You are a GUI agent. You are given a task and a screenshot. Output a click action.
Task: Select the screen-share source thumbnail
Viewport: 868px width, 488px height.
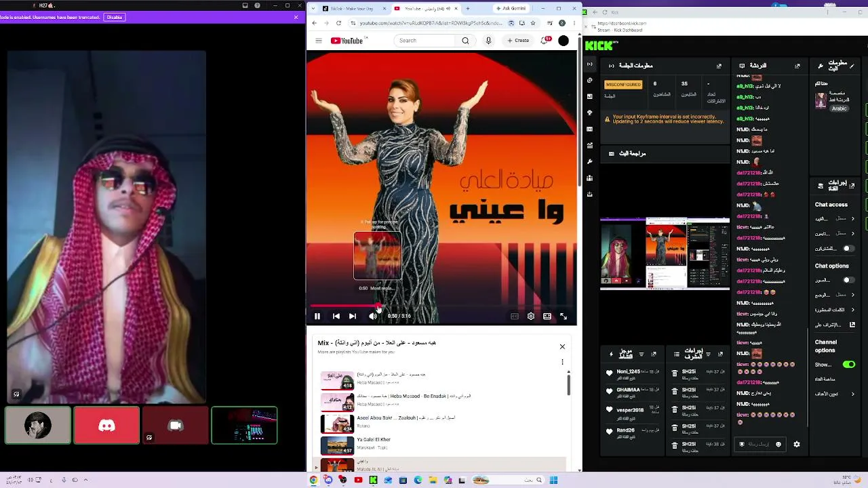(x=244, y=426)
